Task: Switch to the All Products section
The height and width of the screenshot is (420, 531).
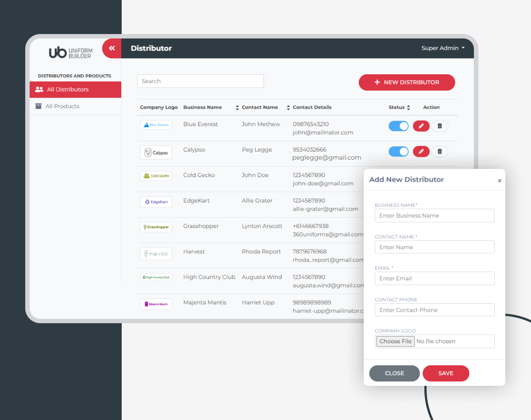Action: (63, 106)
